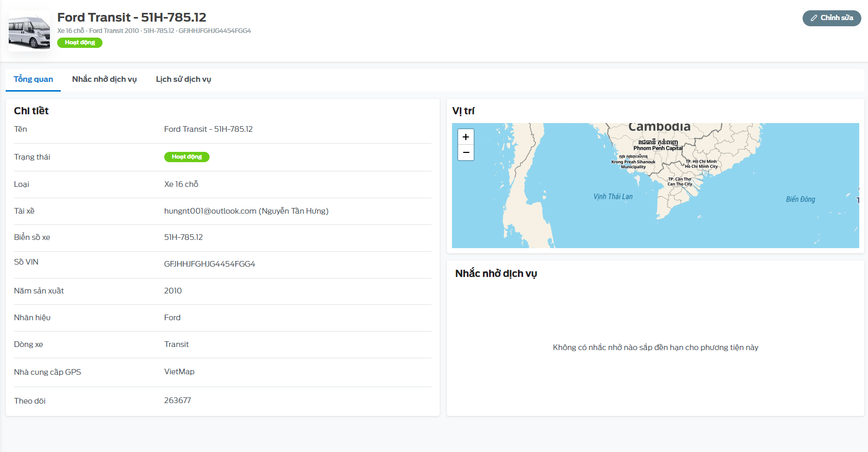Image resolution: width=868 pixels, height=452 pixels.
Task: Click the Hoạt động status in details
Action: pos(186,157)
